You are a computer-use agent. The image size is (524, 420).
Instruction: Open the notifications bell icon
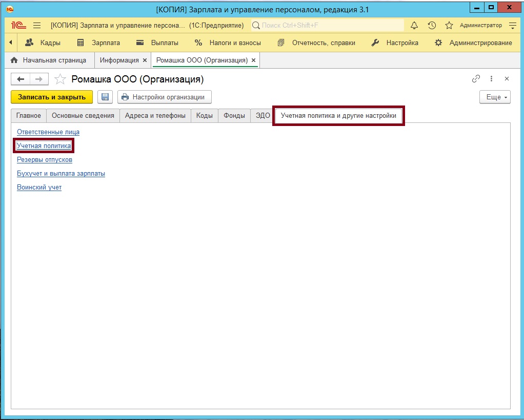(415, 25)
